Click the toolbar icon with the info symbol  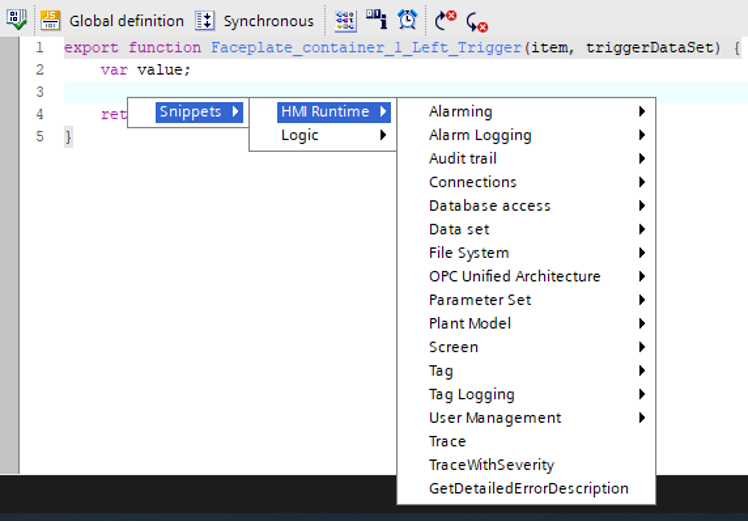(376, 19)
